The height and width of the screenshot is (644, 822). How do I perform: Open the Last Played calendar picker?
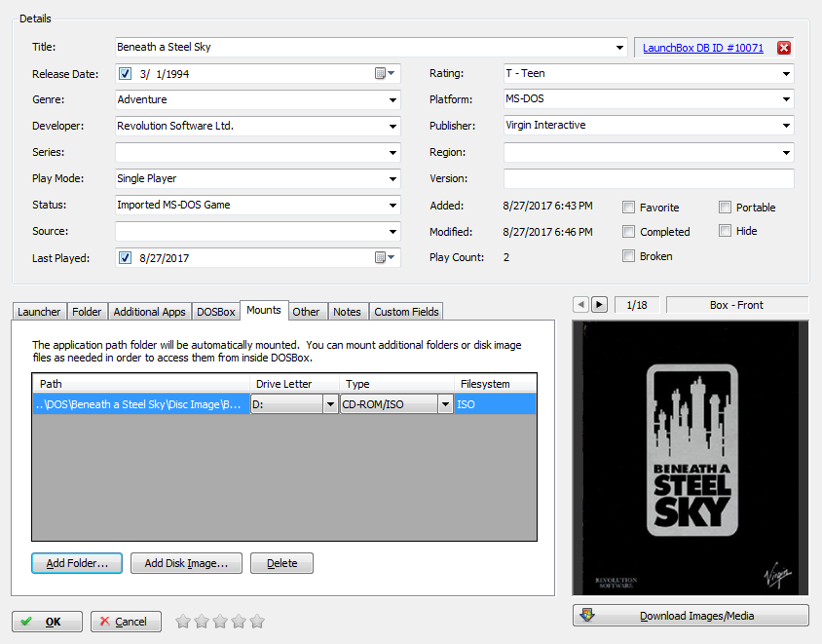tap(385, 257)
